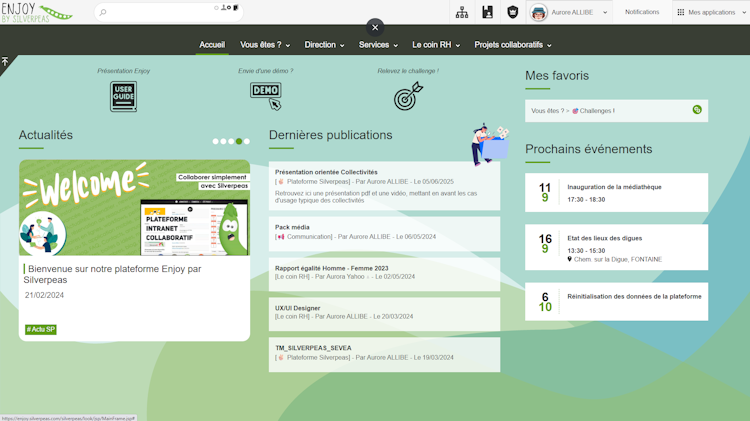Open Bienvenue sur notre plateforme Enjoy news title
Viewport: 750px width, 421px height.
(x=114, y=274)
